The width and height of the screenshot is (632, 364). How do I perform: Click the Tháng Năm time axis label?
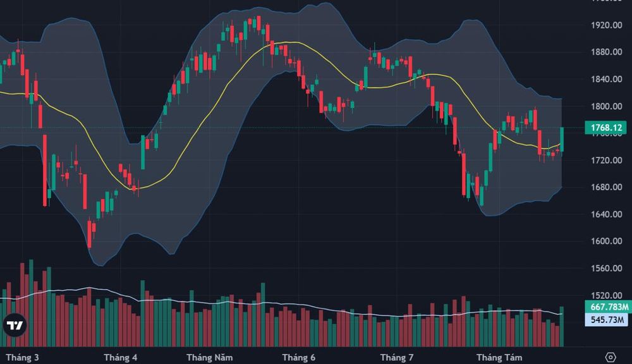pyautogui.click(x=210, y=358)
